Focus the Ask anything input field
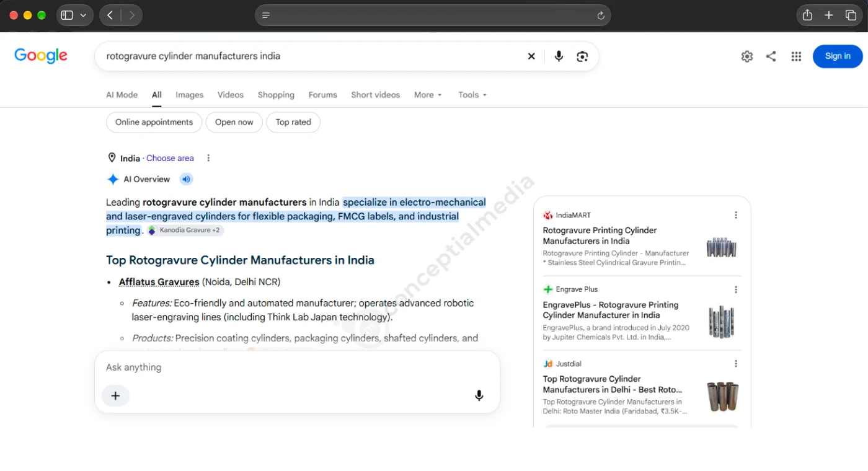Viewport: 868px width, 471px height. tap(298, 368)
